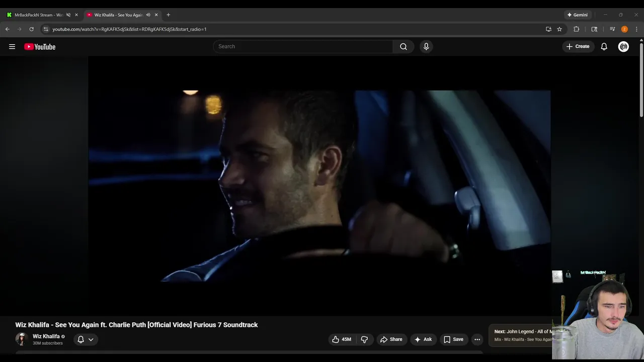The image size is (644, 362).
Task: Open the YouTube account avatar menu
Action: click(x=623, y=47)
